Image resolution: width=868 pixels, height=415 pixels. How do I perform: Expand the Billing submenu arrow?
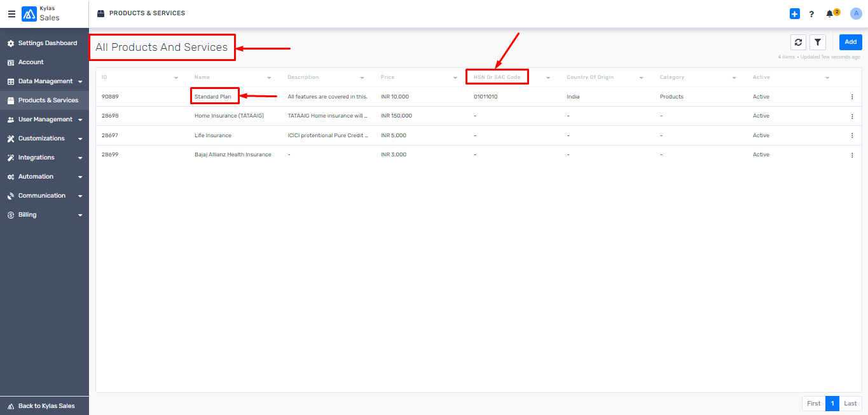80,215
